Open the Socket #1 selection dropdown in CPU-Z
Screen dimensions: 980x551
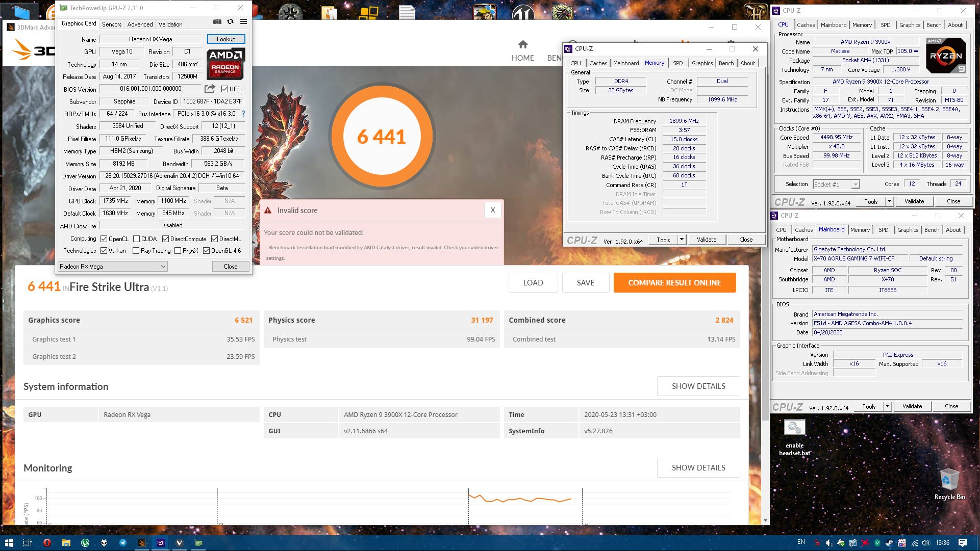(x=836, y=184)
